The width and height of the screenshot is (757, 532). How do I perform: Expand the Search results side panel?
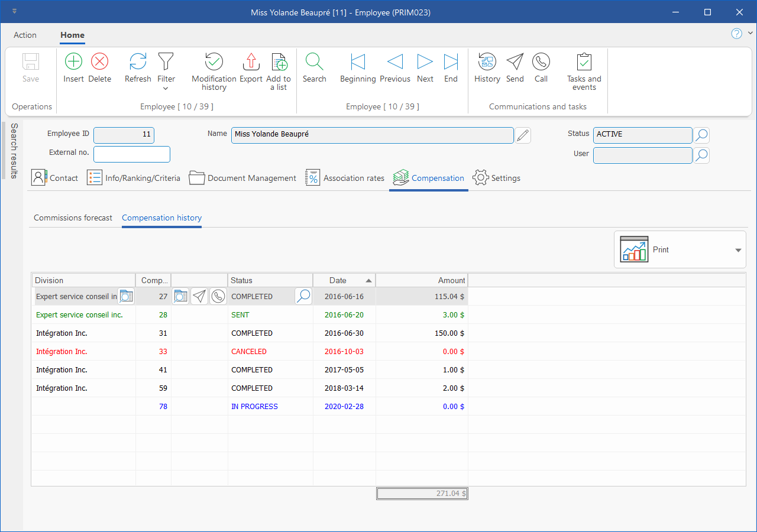pos(14,151)
